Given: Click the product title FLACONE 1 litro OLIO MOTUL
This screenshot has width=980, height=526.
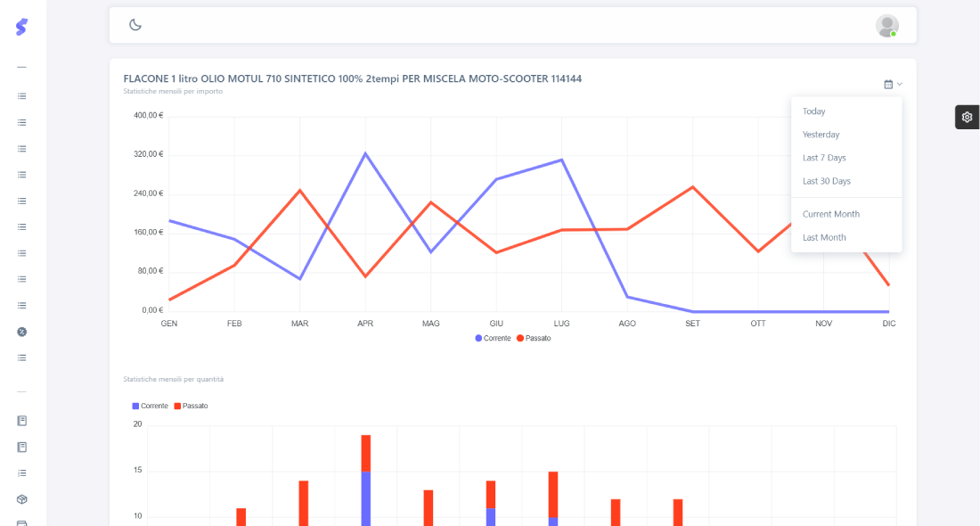Looking at the screenshot, I should [353, 78].
